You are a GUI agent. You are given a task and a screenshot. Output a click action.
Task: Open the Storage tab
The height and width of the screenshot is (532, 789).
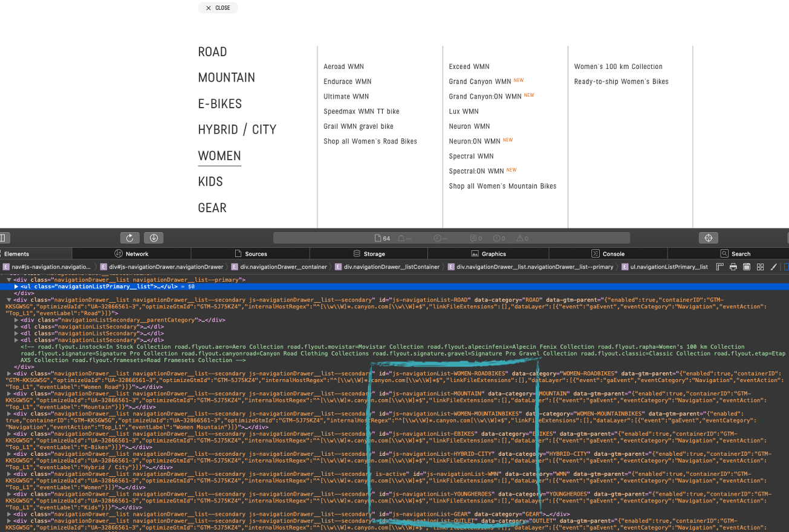click(x=369, y=254)
